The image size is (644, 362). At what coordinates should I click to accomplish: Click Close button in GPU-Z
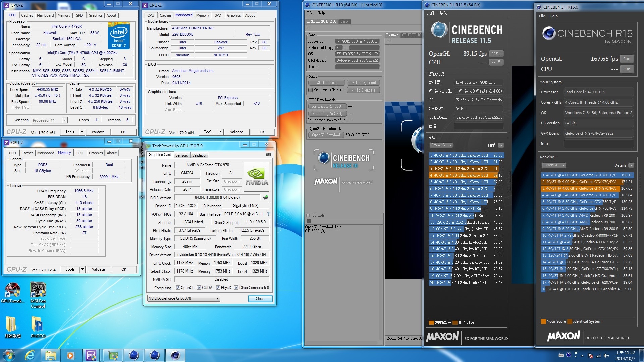(260, 299)
